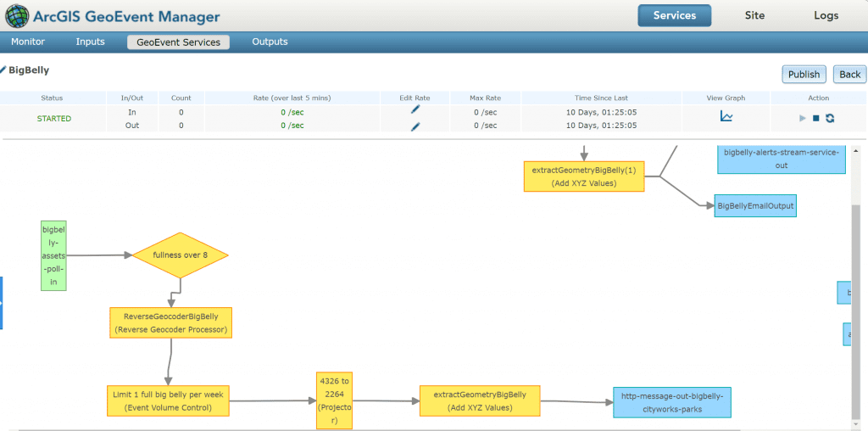Image resolution: width=868 pixels, height=431 pixels.
Task: Click the Count column header
Action: (181, 98)
